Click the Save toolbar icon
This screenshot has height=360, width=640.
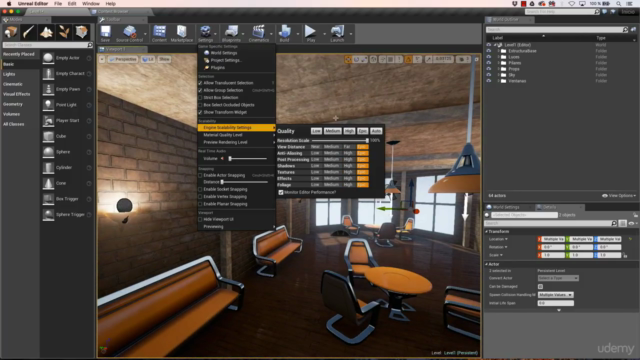(x=105, y=33)
